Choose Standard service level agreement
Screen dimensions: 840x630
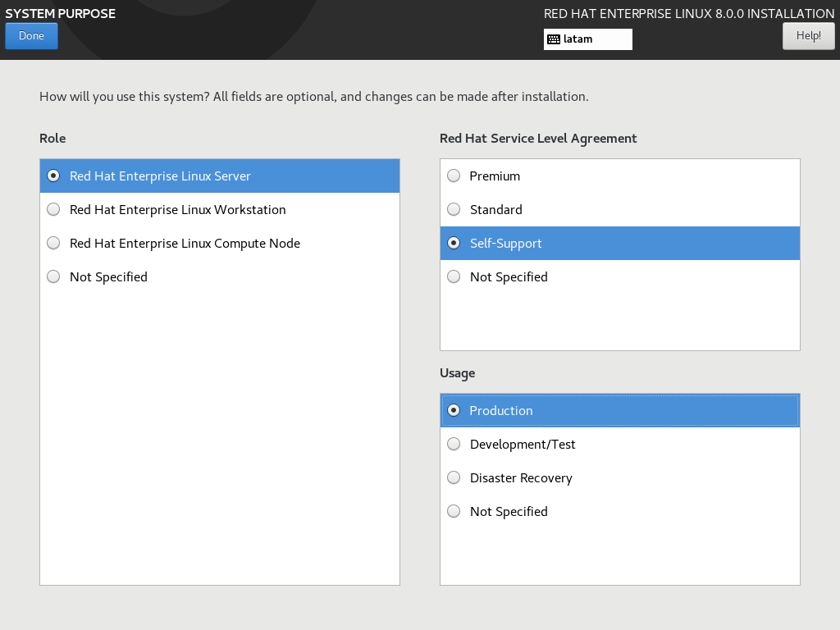[x=495, y=210]
